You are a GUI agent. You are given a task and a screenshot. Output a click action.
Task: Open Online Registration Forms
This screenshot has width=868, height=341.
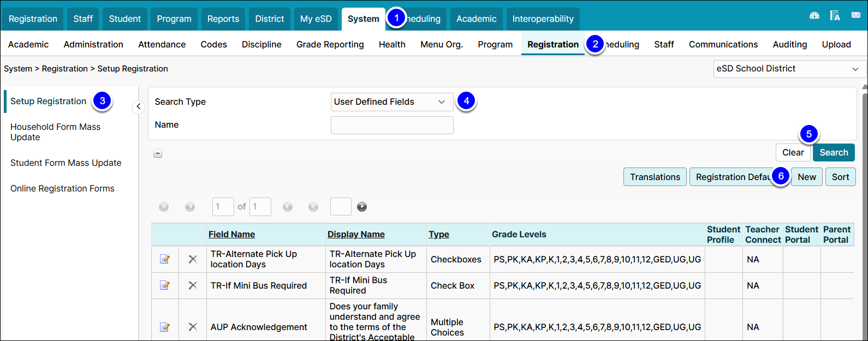point(62,189)
